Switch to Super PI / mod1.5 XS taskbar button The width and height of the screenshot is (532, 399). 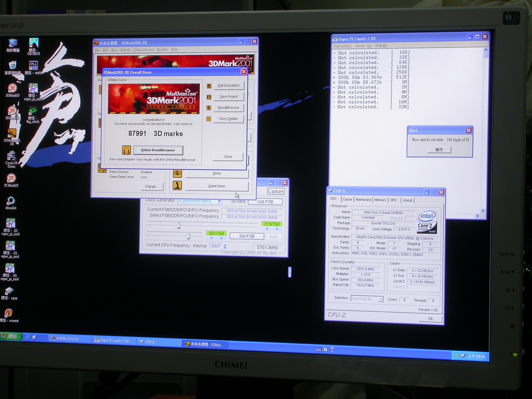tap(114, 340)
